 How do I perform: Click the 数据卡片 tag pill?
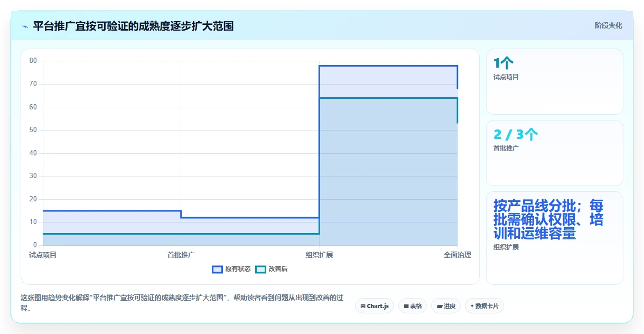click(484, 306)
